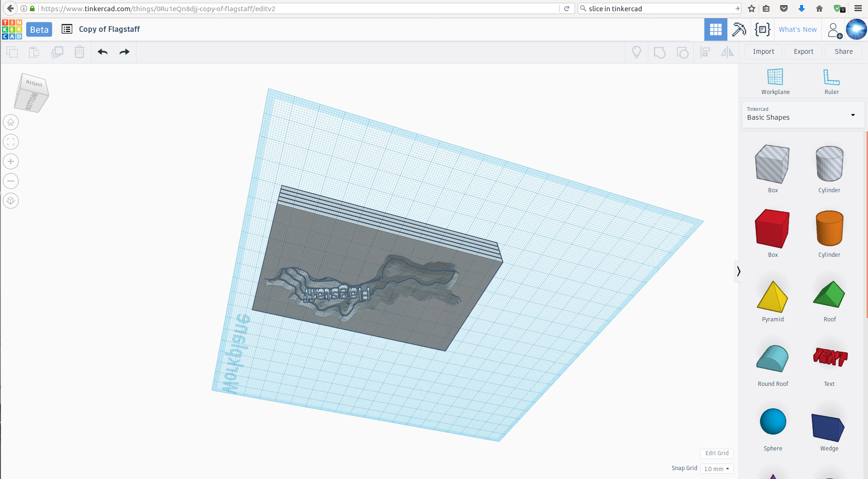This screenshot has width=868, height=479.
Task: Select the yellow Pyramid shape
Action: tap(773, 298)
